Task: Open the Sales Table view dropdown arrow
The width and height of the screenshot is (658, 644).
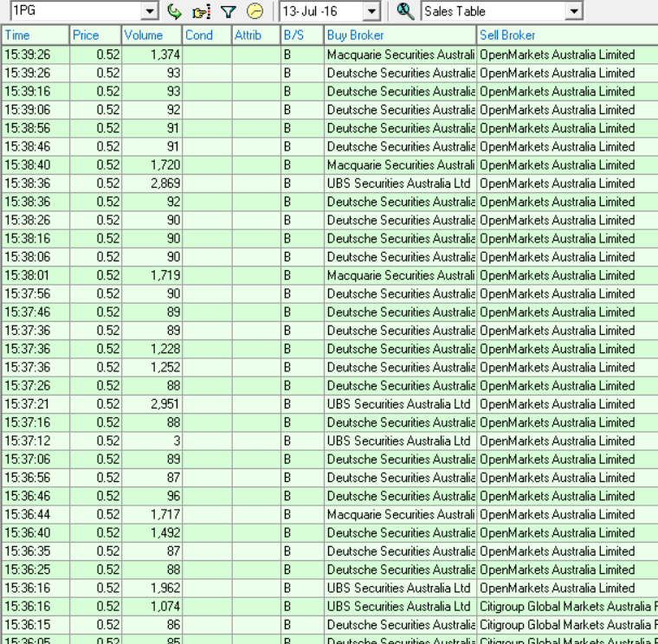Action: (x=574, y=11)
